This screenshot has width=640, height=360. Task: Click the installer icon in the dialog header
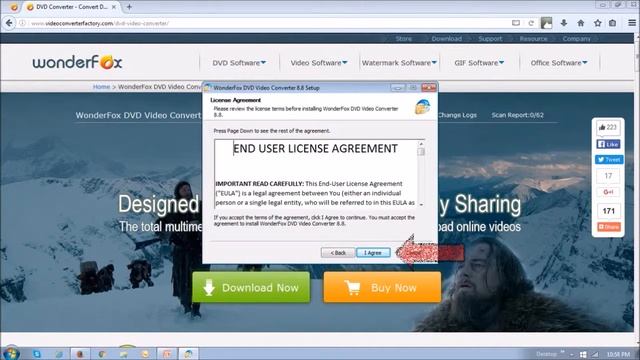point(422,107)
